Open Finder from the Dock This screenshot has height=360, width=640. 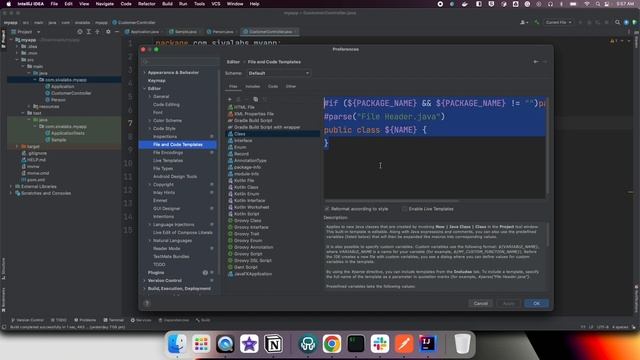click(x=177, y=344)
